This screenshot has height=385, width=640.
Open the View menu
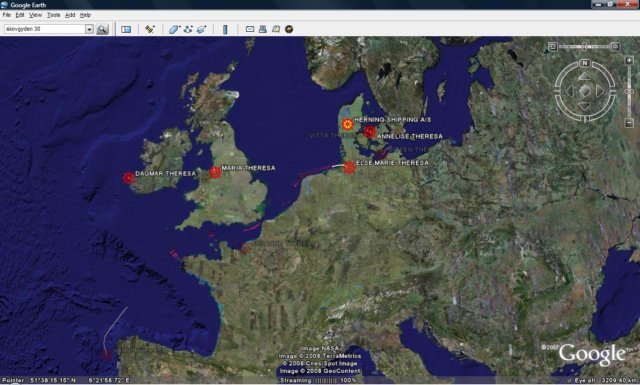tap(35, 15)
